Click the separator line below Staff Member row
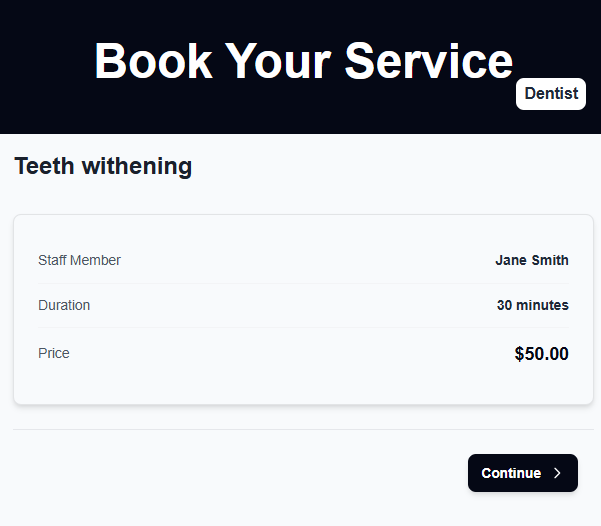The image size is (601, 526). [303, 283]
